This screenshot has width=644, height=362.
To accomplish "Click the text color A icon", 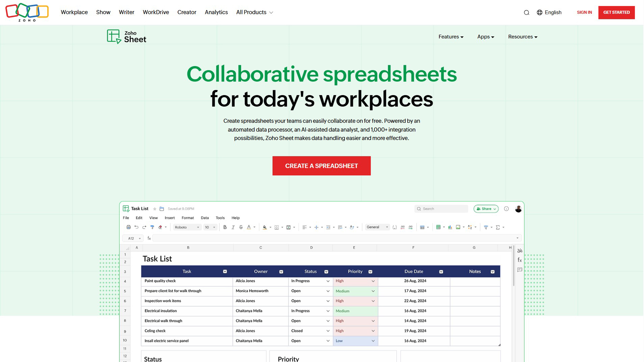I will click(249, 227).
